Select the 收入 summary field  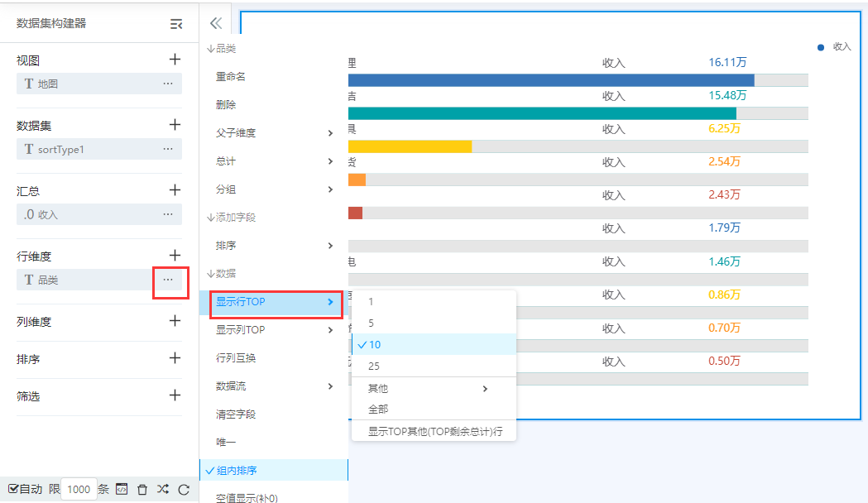99,214
